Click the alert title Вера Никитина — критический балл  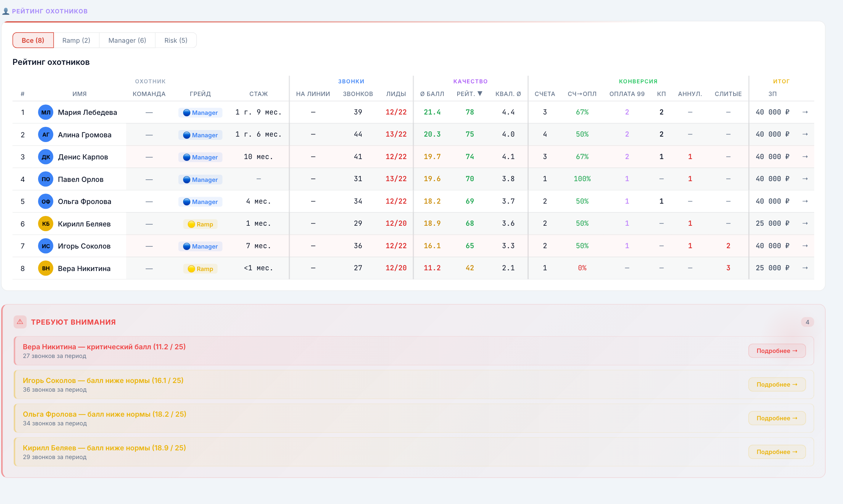104,347
